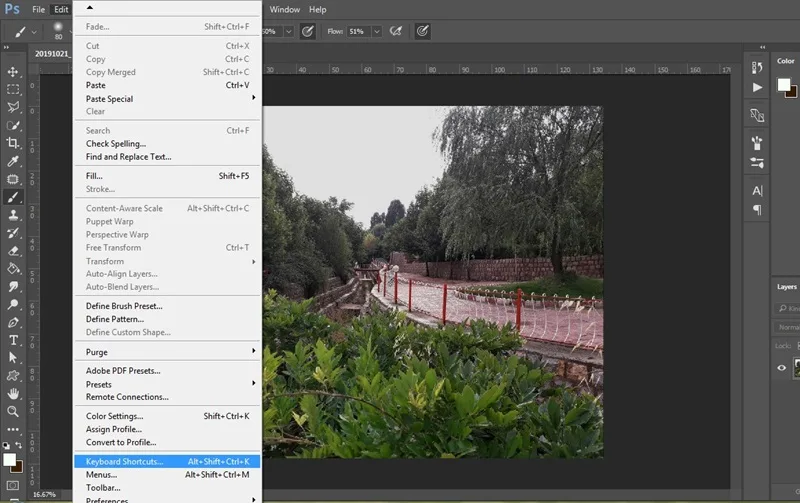This screenshot has width=800, height=503.
Task: Toggle pressure for opacity button
Action: (307, 32)
